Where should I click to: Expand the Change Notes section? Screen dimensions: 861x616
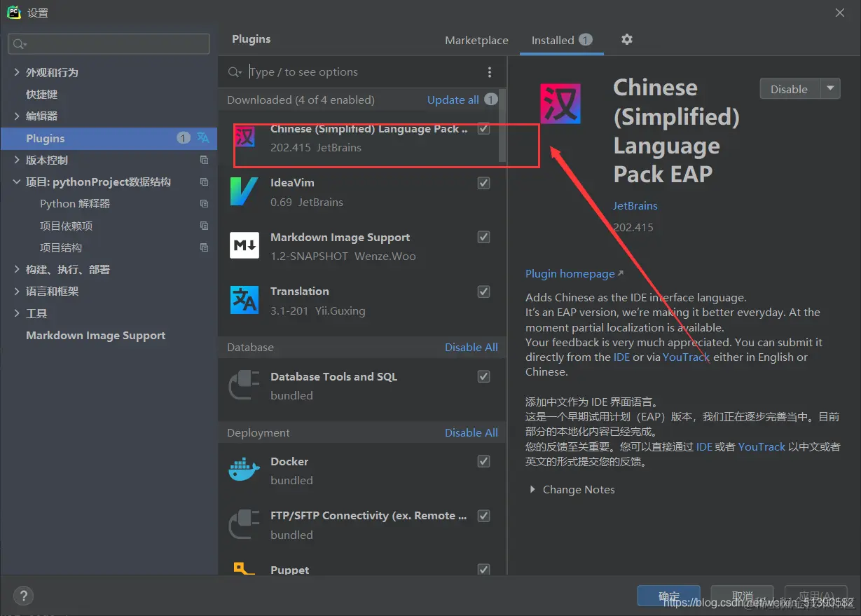[x=532, y=490]
